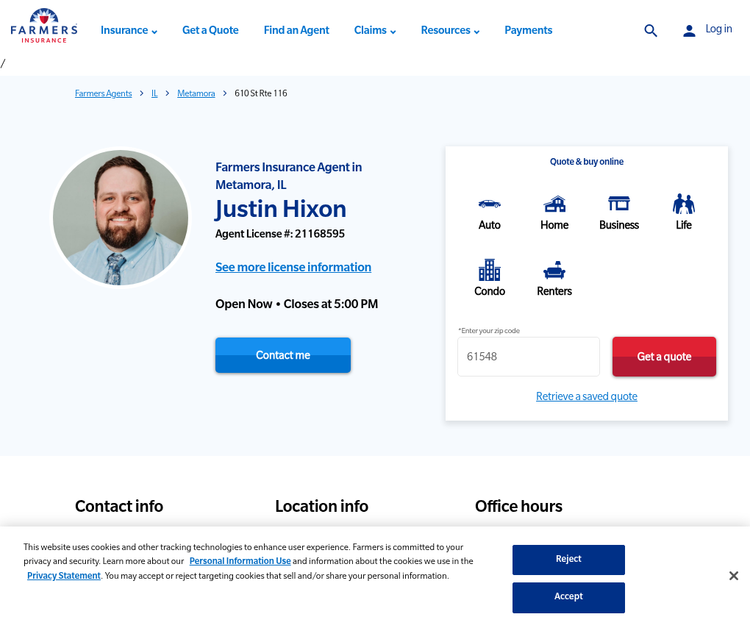Click Justin Hixon's profile photo

click(x=120, y=217)
